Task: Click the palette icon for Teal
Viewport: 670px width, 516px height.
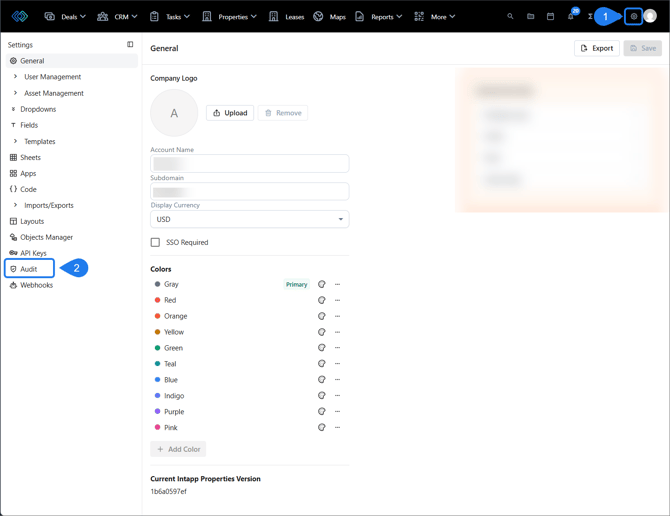Action: (x=322, y=364)
